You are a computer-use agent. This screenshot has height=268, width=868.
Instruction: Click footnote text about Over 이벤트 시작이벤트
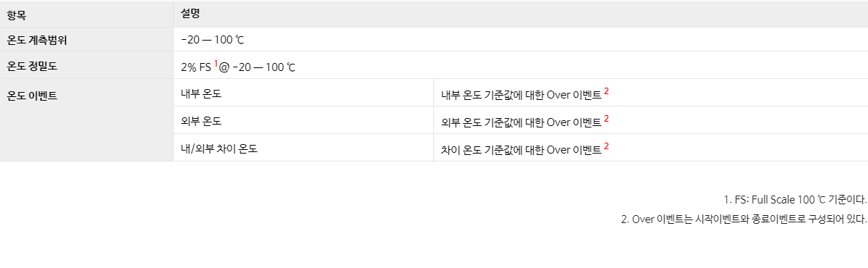744,219
